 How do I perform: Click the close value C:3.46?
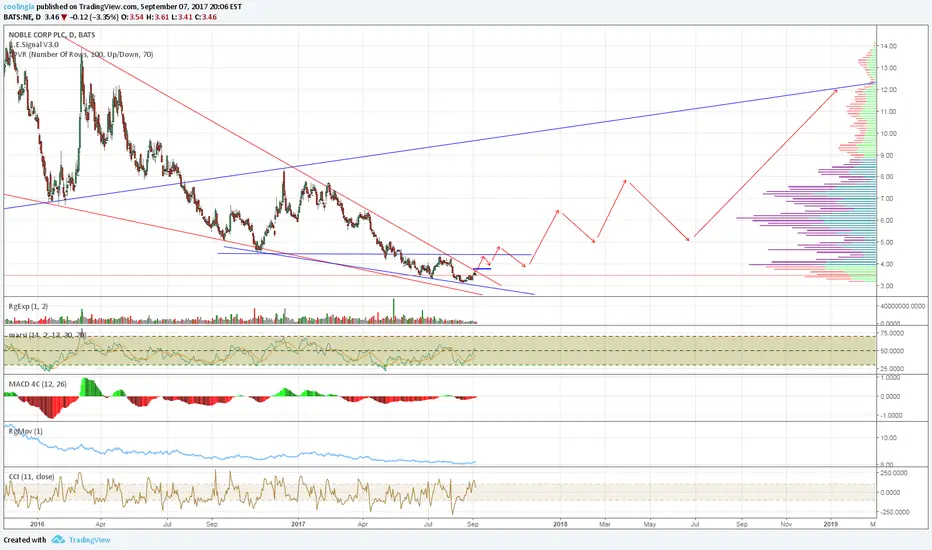click(205, 17)
